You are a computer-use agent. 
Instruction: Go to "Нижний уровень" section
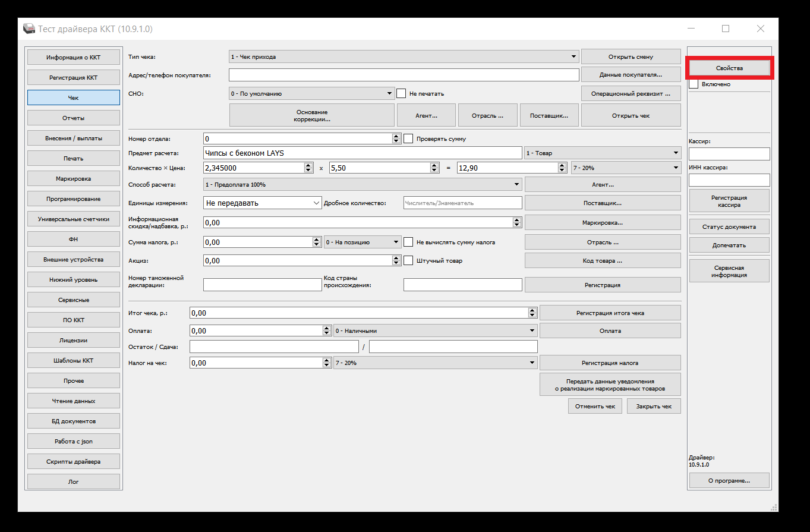(74, 280)
